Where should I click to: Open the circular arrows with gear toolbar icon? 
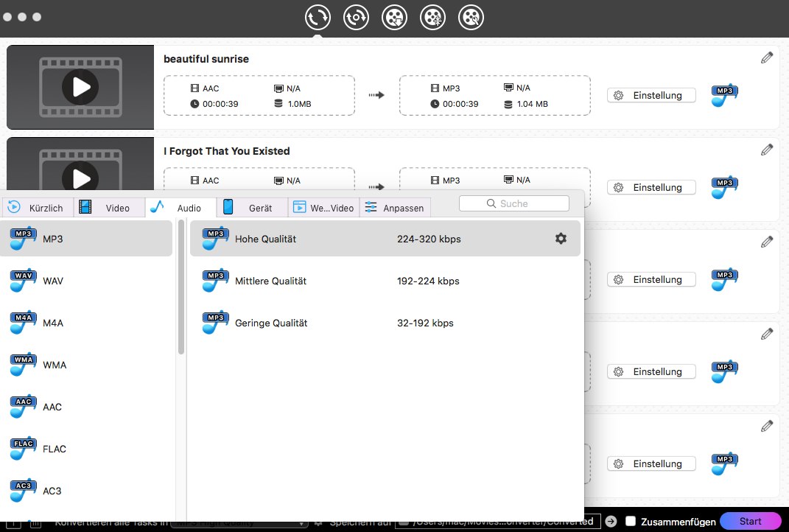(356, 17)
